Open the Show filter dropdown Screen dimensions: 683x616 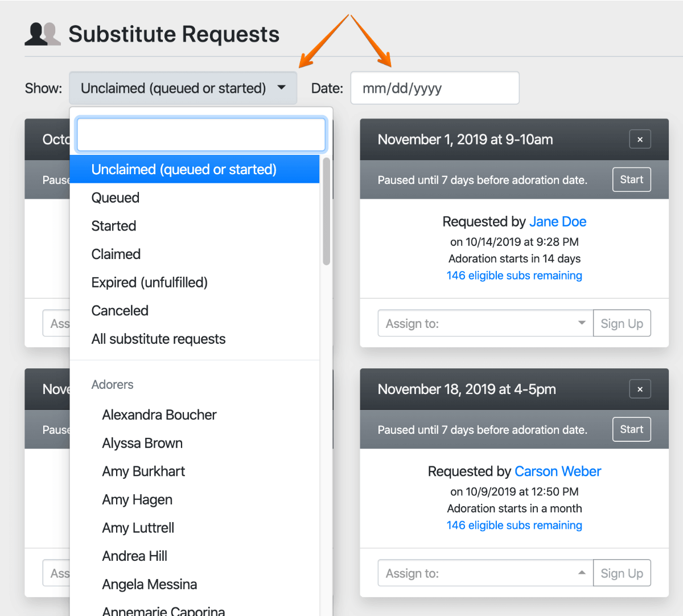pos(183,88)
